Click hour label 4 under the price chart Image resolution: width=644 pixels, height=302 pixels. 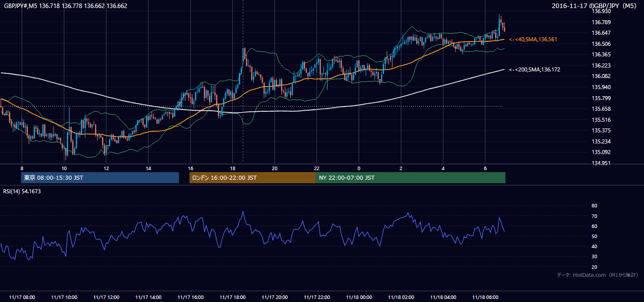pyautogui.click(x=443, y=168)
